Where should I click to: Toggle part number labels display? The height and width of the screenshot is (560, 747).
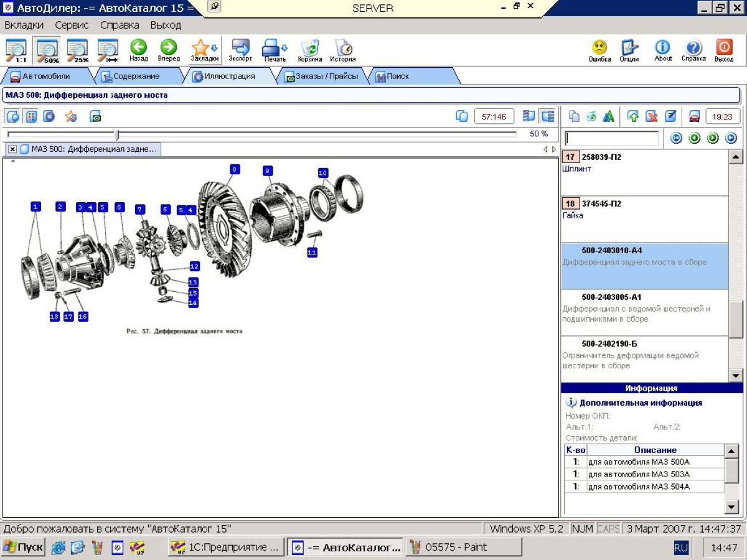click(x=31, y=116)
